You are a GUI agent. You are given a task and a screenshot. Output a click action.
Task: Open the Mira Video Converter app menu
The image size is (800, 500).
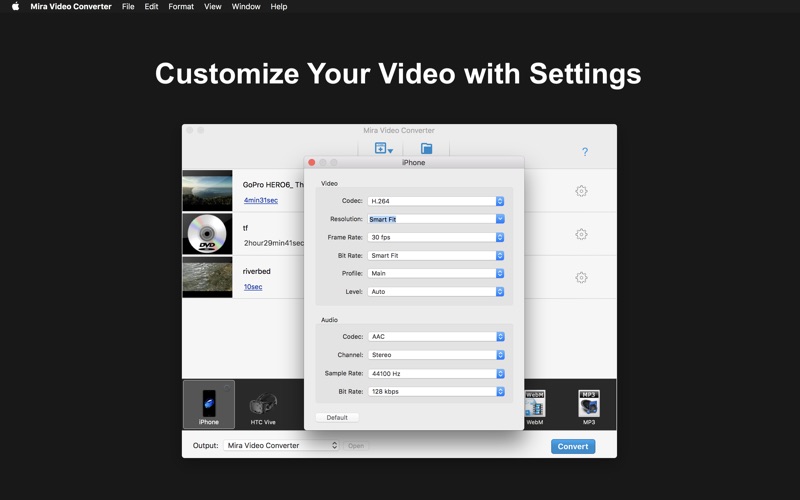point(70,7)
